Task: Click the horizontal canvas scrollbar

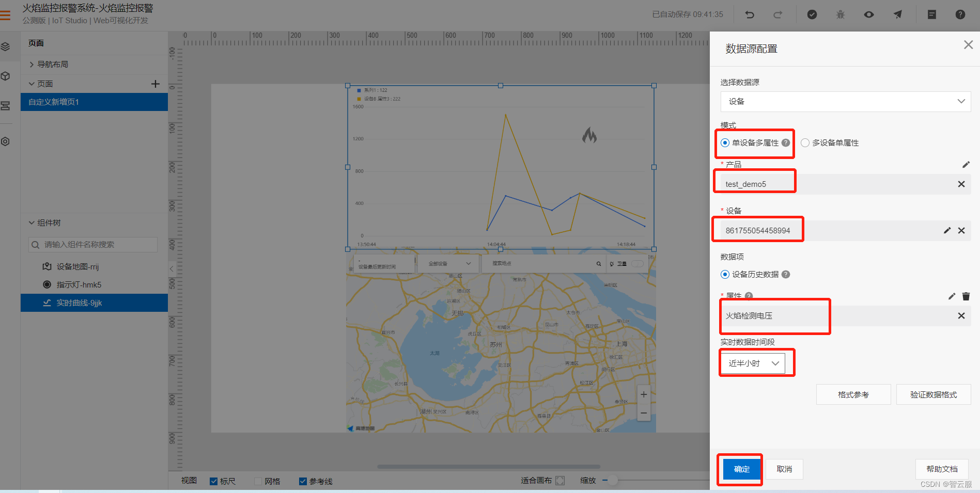Action: [489, 467]
